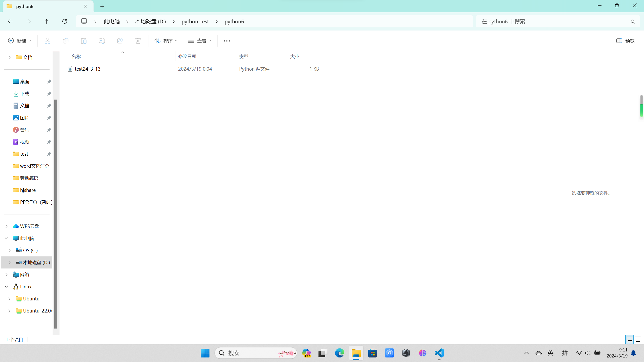Screen dimensions: 644x362
Task: Open the View layout menu
Action: (199, 41)
